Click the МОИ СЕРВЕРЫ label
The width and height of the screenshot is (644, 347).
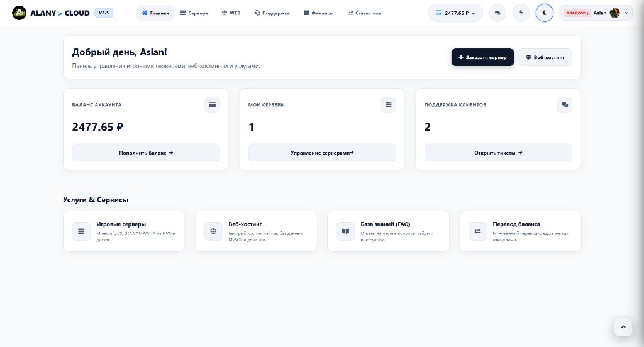[267, 105]
